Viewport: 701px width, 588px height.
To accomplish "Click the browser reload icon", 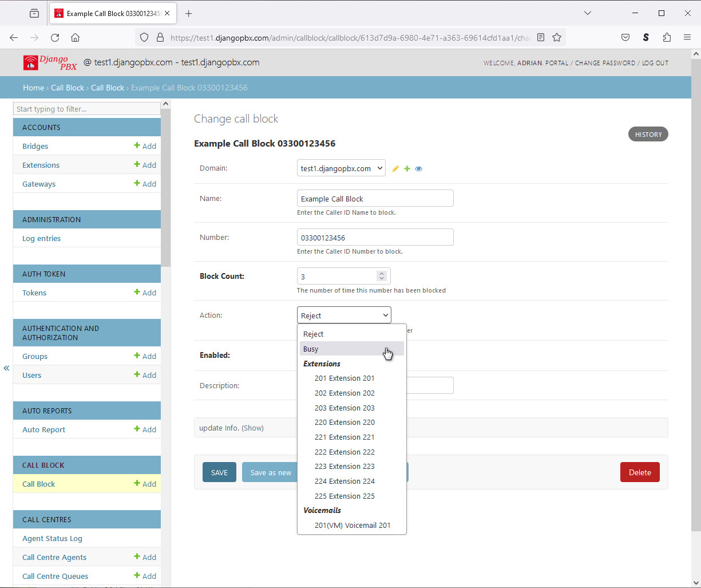I will [55, 38].
